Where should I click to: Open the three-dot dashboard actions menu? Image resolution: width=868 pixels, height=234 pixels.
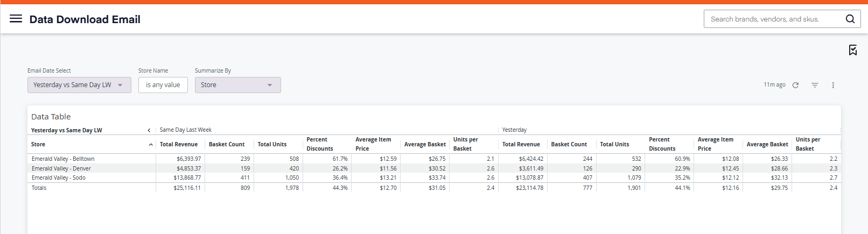pyautogui.click(x=833, y=85)
